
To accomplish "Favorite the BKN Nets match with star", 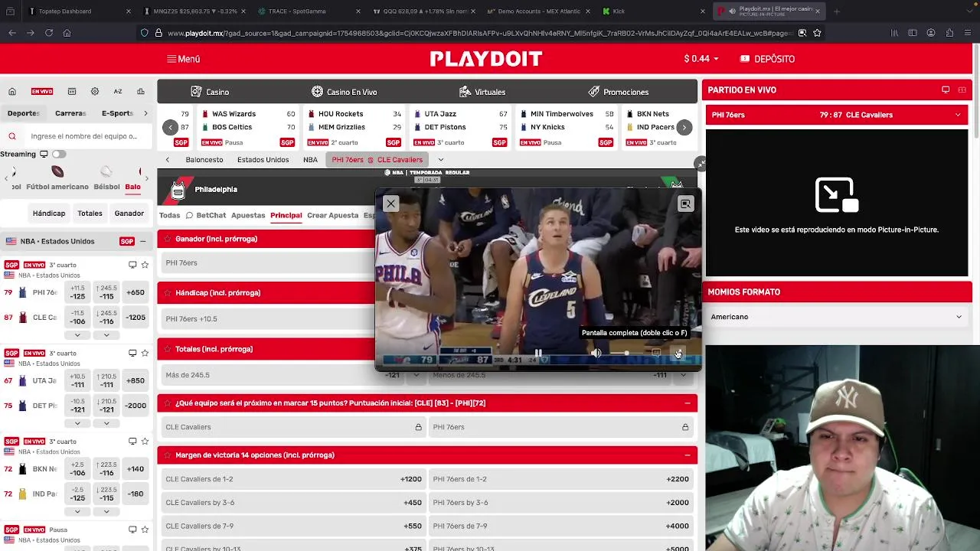I will pos(145,442).
